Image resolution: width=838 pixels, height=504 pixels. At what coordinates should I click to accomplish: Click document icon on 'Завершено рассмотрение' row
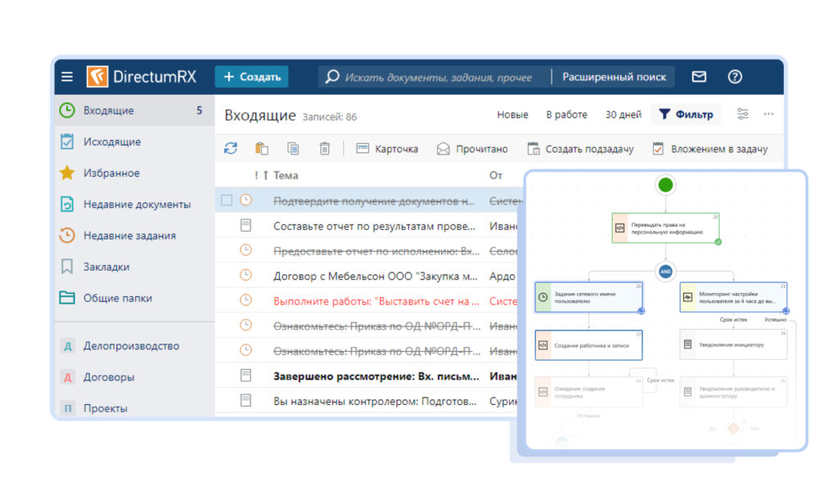[246, 376]
